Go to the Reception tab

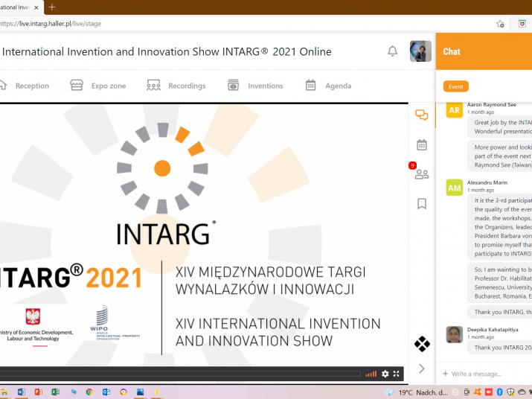pos(25,86)
